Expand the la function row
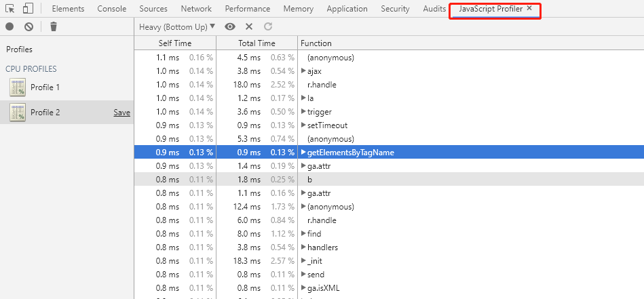Image resolution: width=644 pixels, height=299 pixels. [303, 98]
